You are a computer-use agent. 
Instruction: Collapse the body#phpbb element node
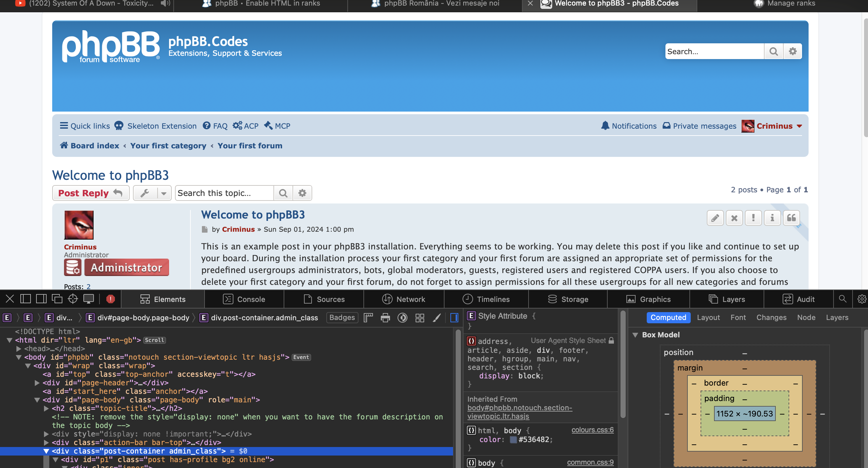click(x=19, y=357)
